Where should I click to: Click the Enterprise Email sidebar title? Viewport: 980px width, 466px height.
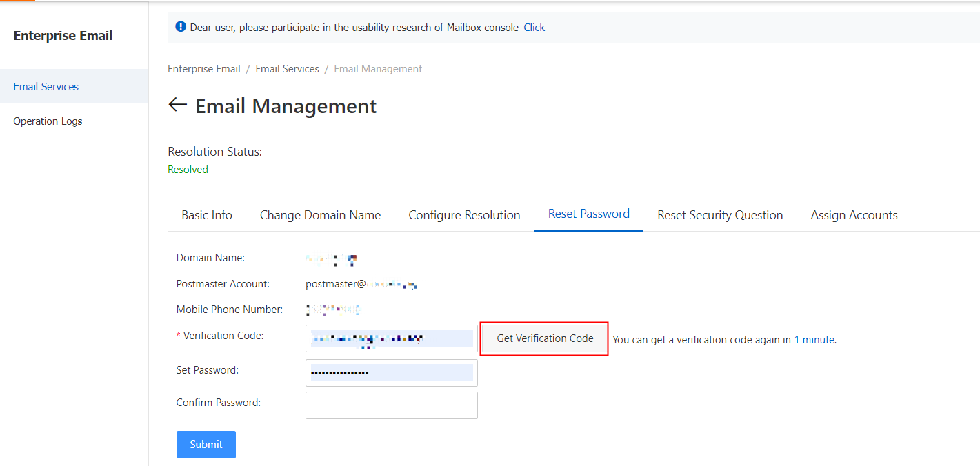(x=63, y=36)
